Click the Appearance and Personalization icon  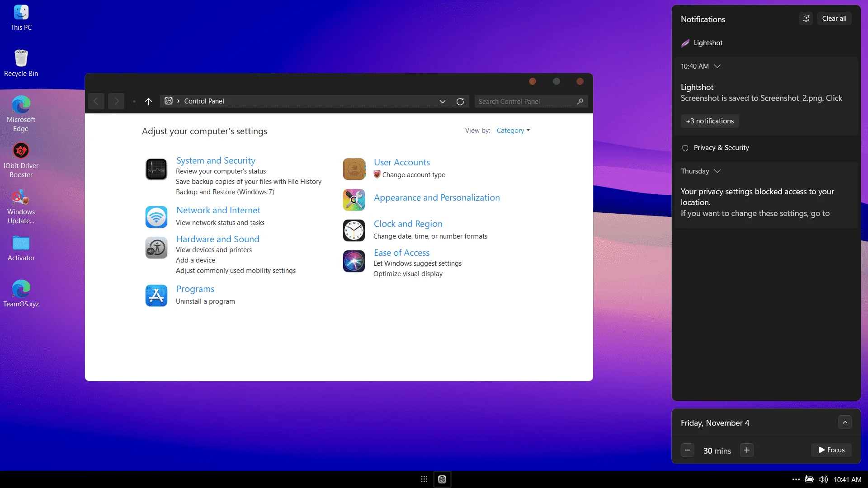[x=354, y=200]
